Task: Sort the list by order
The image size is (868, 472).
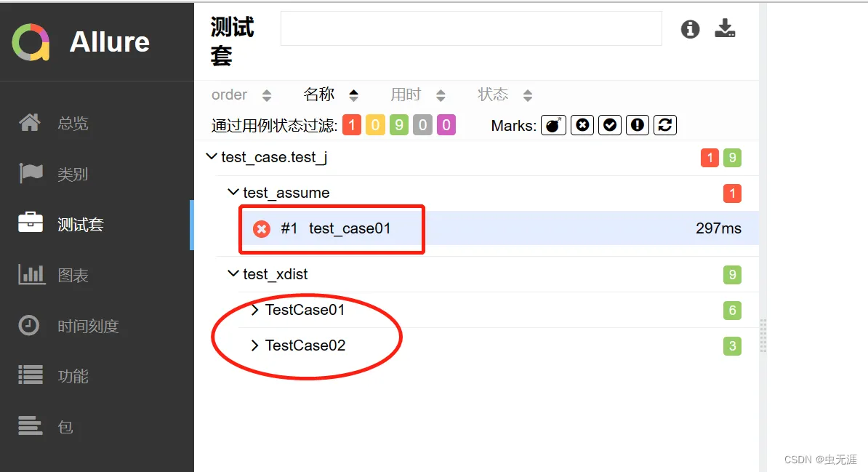Action: [241, 95]
